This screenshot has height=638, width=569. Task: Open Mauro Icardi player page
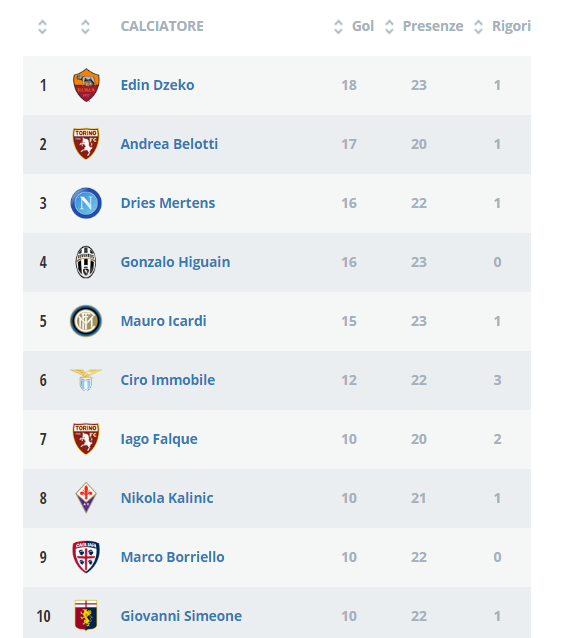(164, 321)
